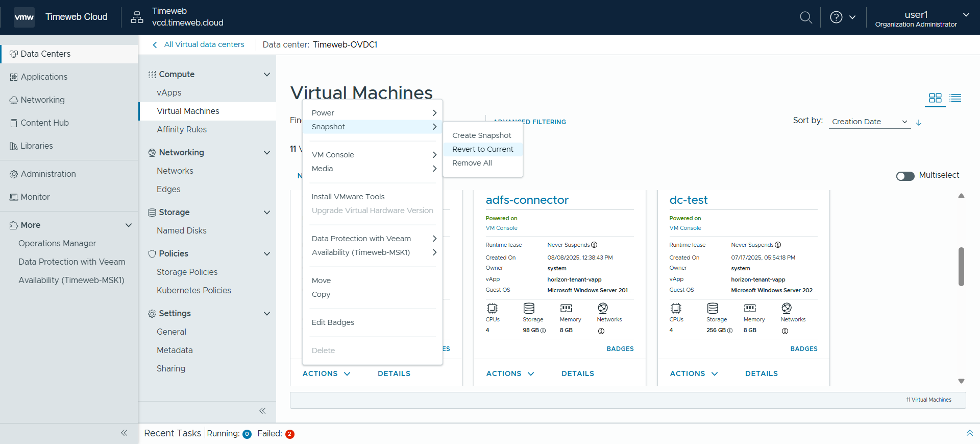Click the scroll up arrow of VM list
The width and height of the screenshot is (980, 444).
(961, 196)
